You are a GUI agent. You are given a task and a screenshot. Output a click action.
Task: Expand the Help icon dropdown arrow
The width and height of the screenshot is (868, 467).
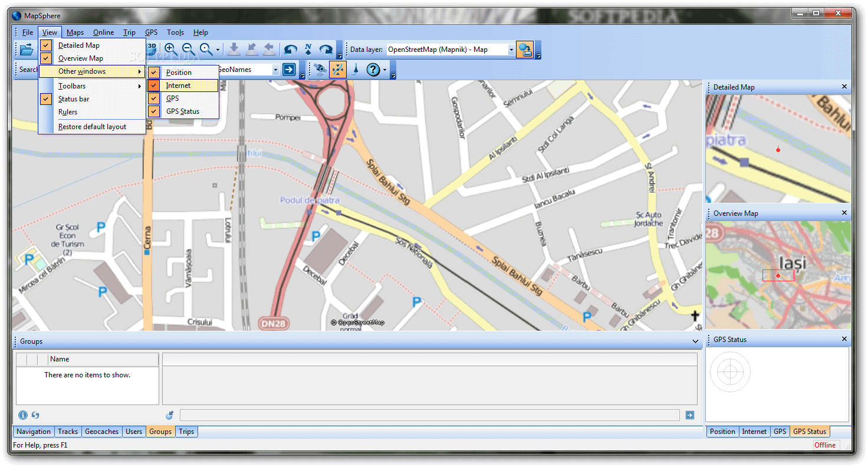[x=384, y=70]
